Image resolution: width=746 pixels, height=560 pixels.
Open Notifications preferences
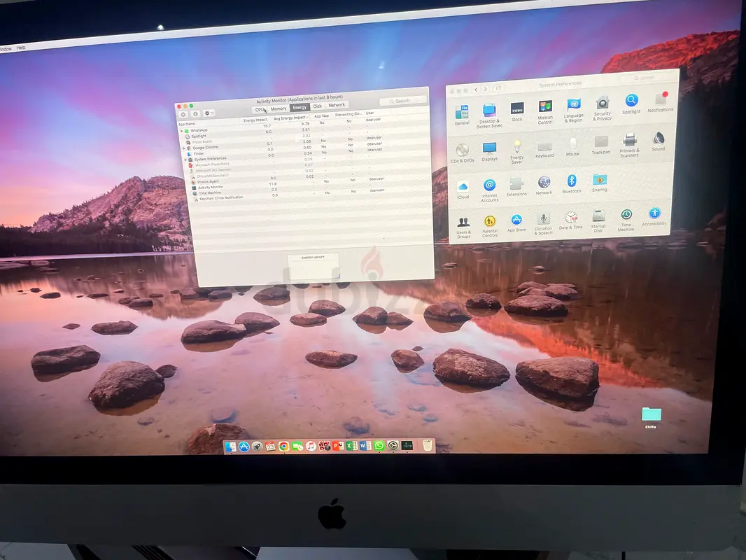(661, 101)
